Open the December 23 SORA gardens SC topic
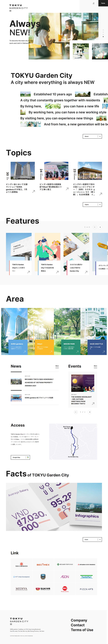Screen dimensions: 108x644 tap(88, 179)
